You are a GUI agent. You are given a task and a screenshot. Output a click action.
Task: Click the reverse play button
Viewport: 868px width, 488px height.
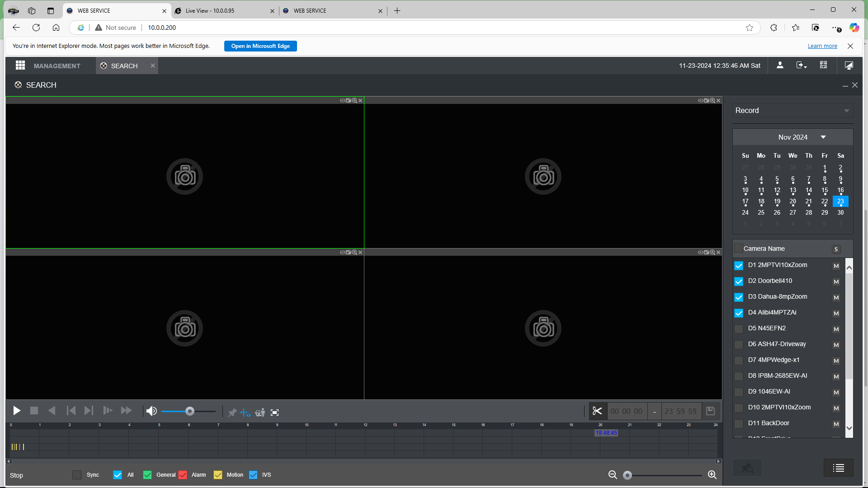click(x=52, y=411)
